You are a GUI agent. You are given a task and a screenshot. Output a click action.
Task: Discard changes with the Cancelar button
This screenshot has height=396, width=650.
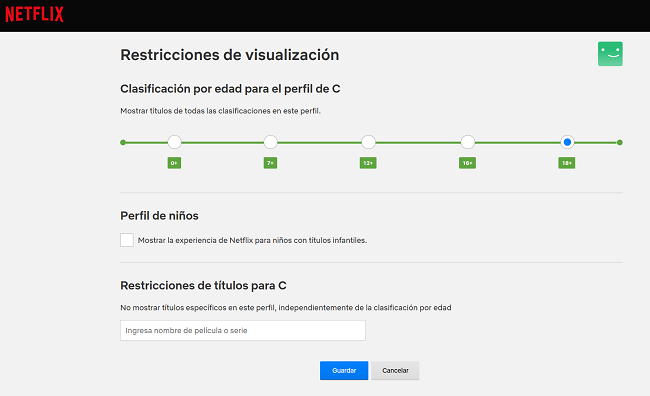pyautogui.click(x=395, y=370)
